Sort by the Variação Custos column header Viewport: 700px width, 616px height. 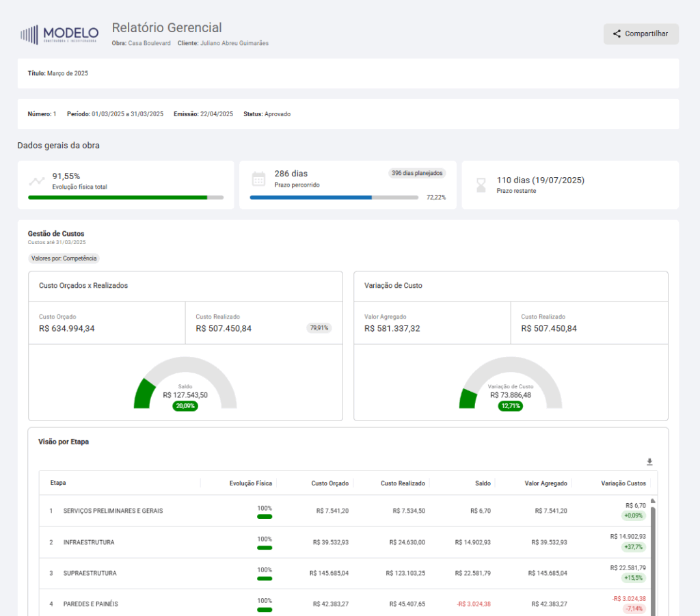point(623,483)
